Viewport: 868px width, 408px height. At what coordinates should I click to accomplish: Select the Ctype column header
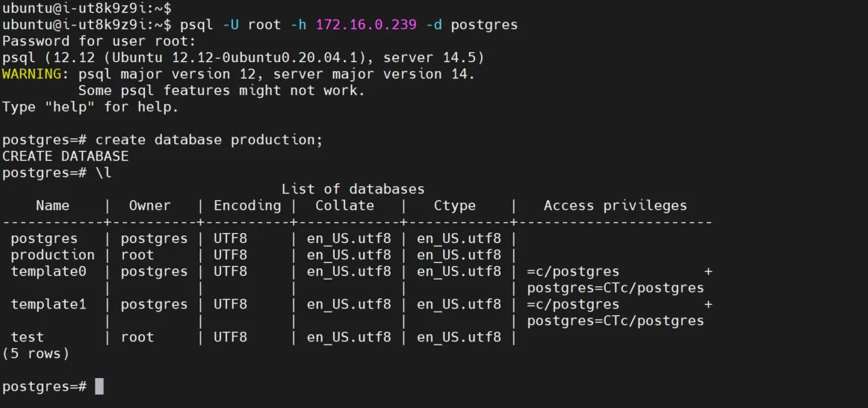coord(454,205)
